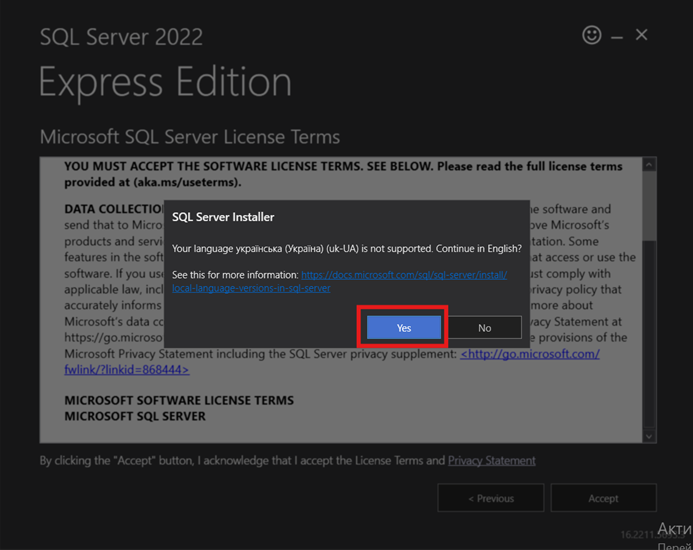This screenshot has height=550, width=693.
Task: Open the docs.microsoft.com local language versions link
Action: pyautogui.click(x=339, y=281)
